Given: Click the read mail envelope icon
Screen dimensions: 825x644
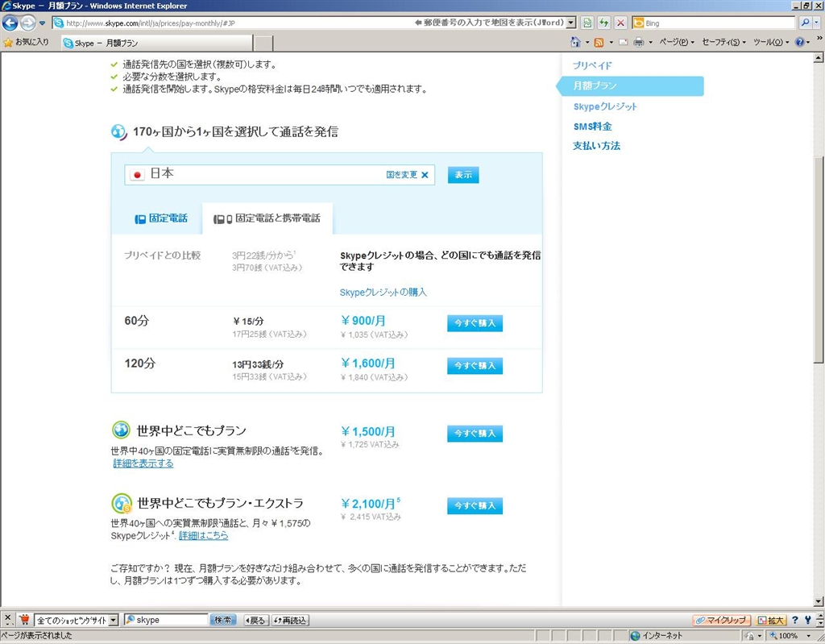Looking at the screenshot, I should click(x=623, y=42).
